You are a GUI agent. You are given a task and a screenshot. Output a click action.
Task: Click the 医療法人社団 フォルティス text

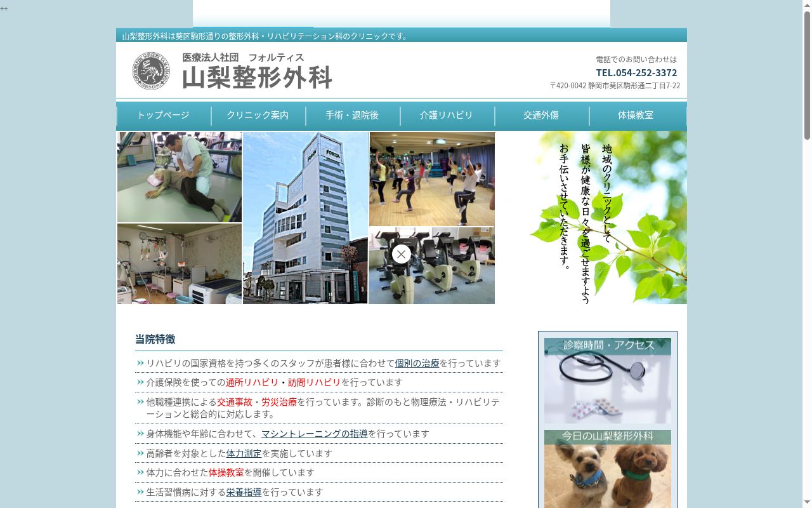point(243,57)
